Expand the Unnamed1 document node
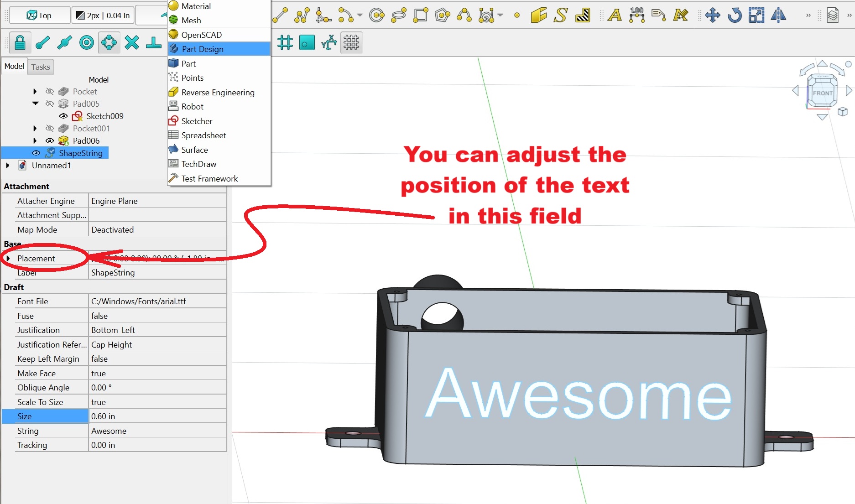The height and width of the screenshot is (504, 855). pos(8,166)
